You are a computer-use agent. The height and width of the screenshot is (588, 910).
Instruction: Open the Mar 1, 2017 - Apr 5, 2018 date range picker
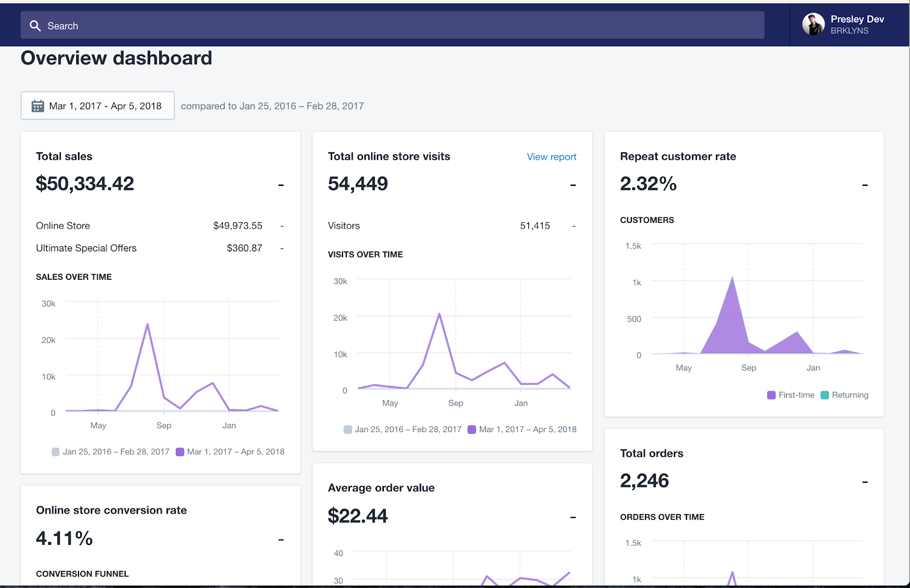[97, 106]
